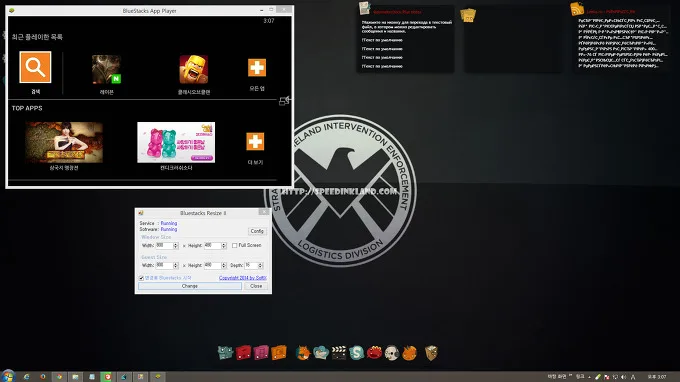The height and width of the screenshot is (382, 680).
Task: Click the Depth spinner arrows
Action: [260, 265]
